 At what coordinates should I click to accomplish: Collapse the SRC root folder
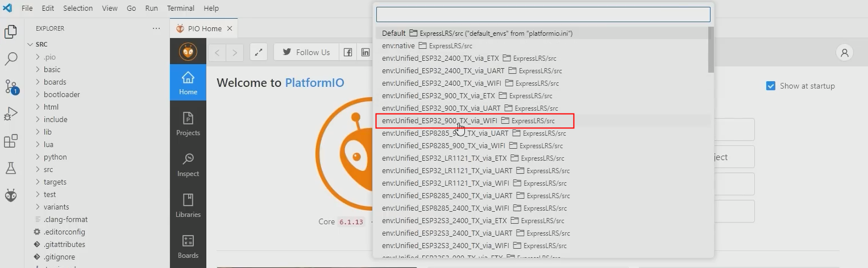(41, 44)
